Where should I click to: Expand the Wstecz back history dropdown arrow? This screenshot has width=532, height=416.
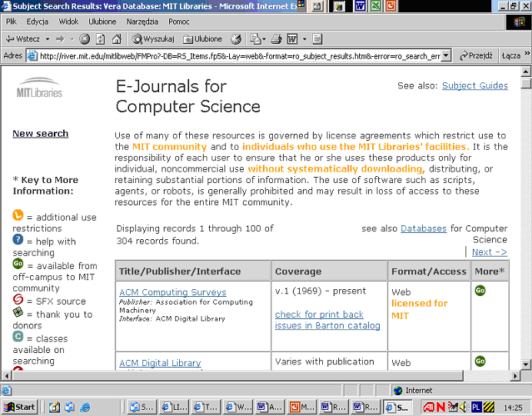coord(47,38)
